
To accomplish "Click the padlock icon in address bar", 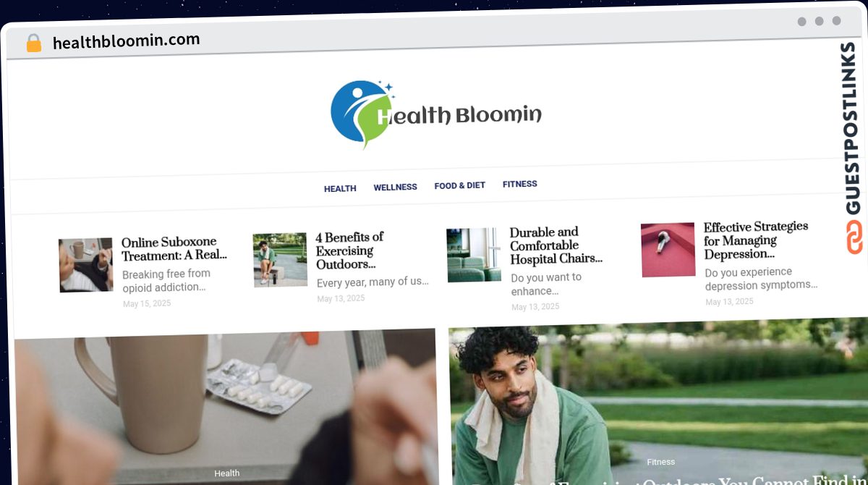I will coord(34,43).
